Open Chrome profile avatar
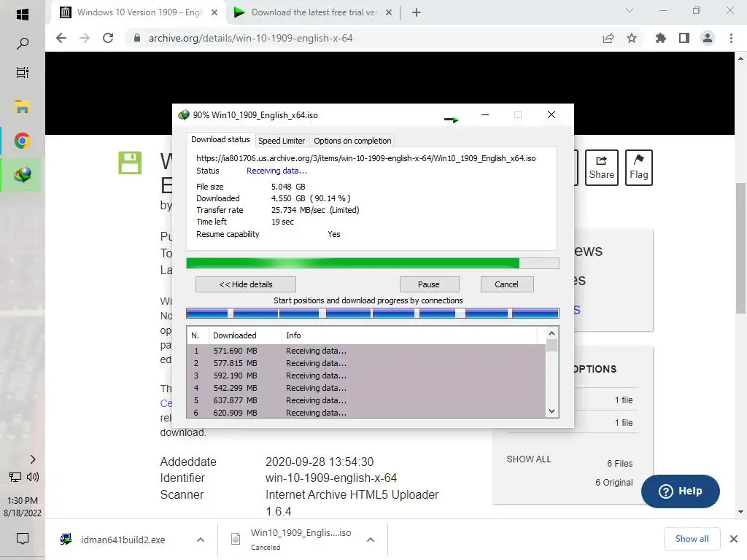747x560 pixels. click(x=708, y=38)
